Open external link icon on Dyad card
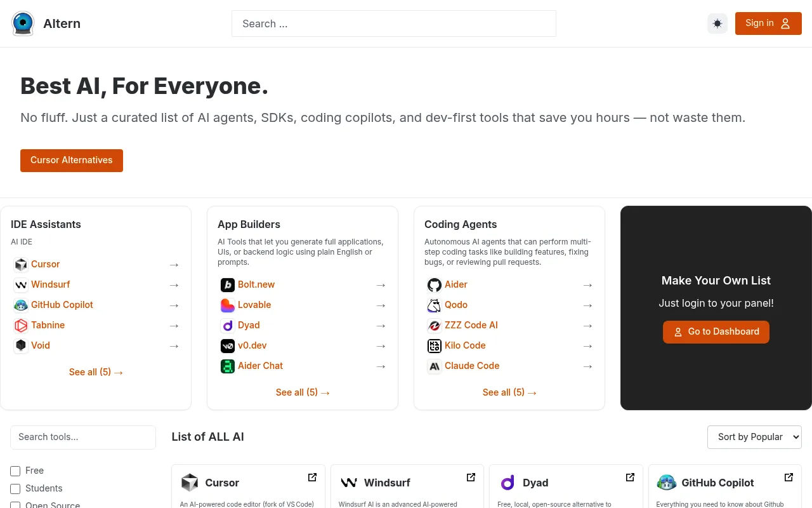812x508 pixels. 630,477
